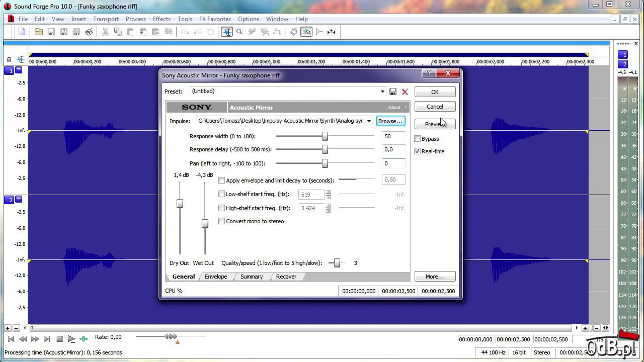644x362 pixels.
Task: Delete the preset with the red X icon
Action: [x=405, y=92]
